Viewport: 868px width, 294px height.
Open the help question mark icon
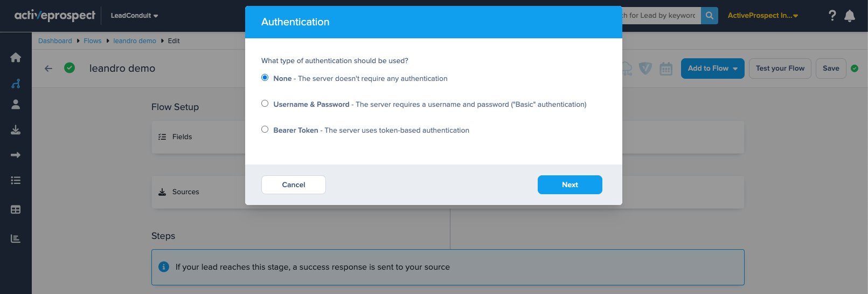coord(832,16)
